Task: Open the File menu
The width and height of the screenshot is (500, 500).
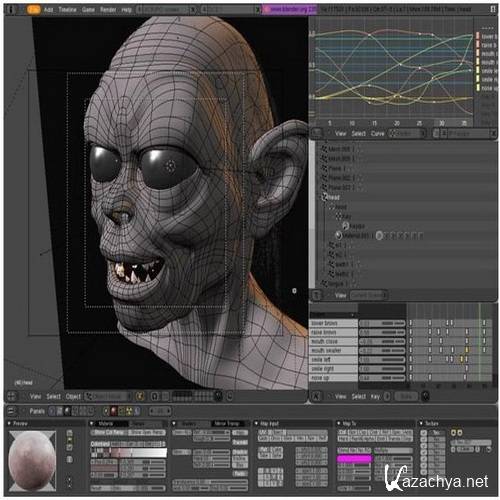Action: [x=34, y=10]
